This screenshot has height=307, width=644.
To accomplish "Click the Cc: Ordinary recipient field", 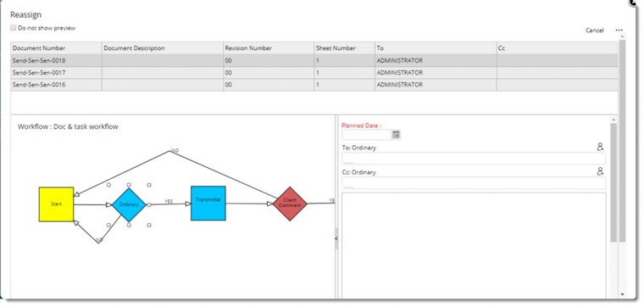I will [x=474, y=183].
